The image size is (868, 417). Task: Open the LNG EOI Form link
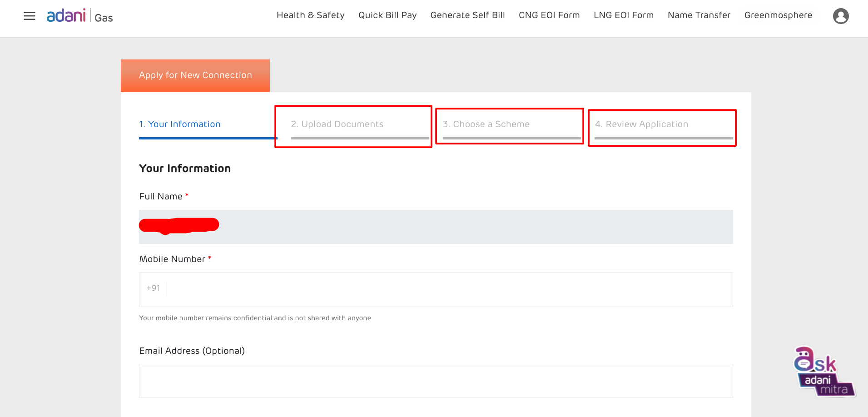point(623,15)
